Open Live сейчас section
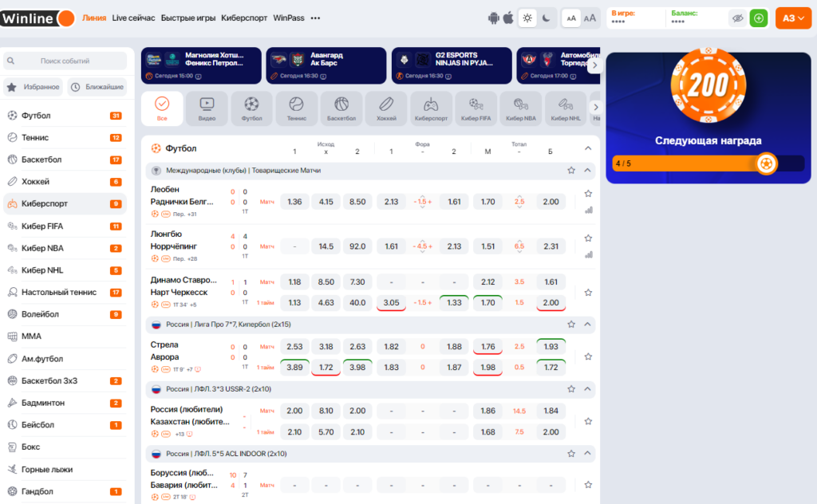Image resolution: width=817 pixels, height=504 pixels. 133,18
